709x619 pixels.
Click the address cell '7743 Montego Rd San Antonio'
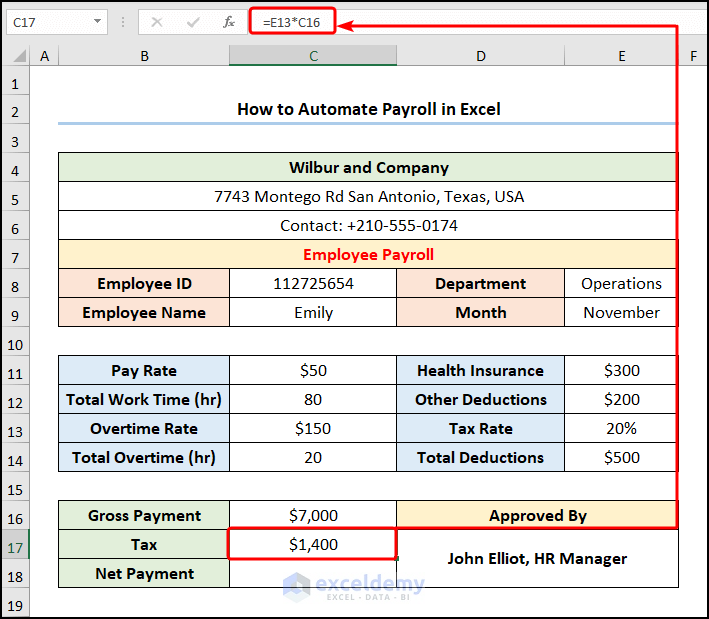pyautogui.click(x=368, y=196)
